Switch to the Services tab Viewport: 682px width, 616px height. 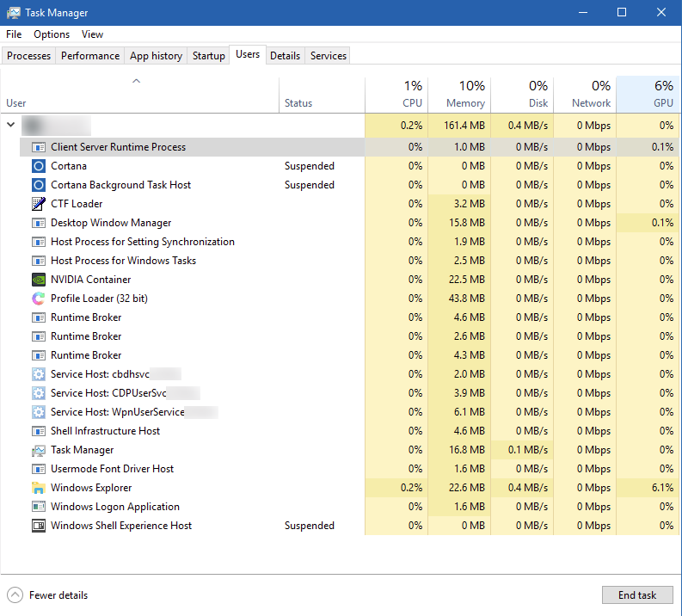[329, 56]
